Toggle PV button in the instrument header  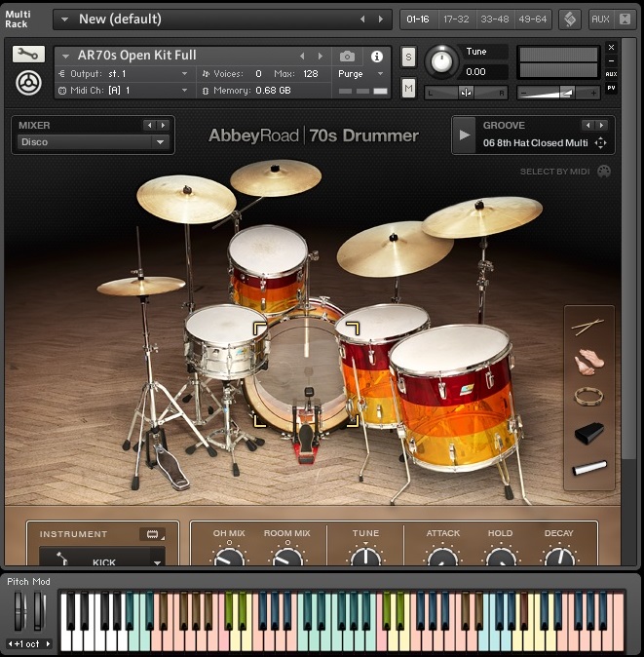(x=611, y=88)
